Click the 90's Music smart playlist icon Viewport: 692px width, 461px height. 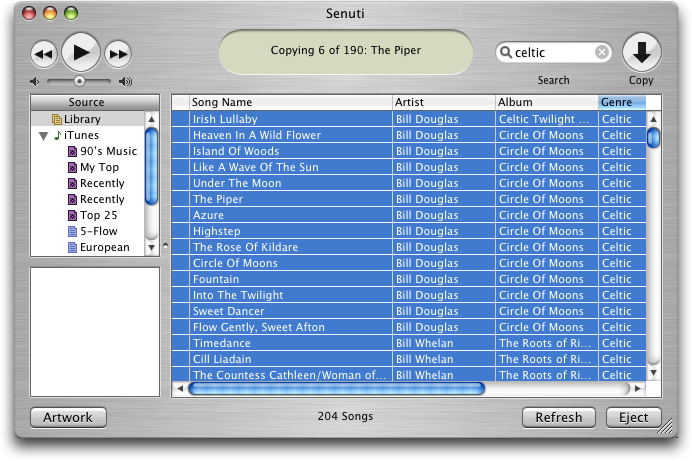(72, 152)
